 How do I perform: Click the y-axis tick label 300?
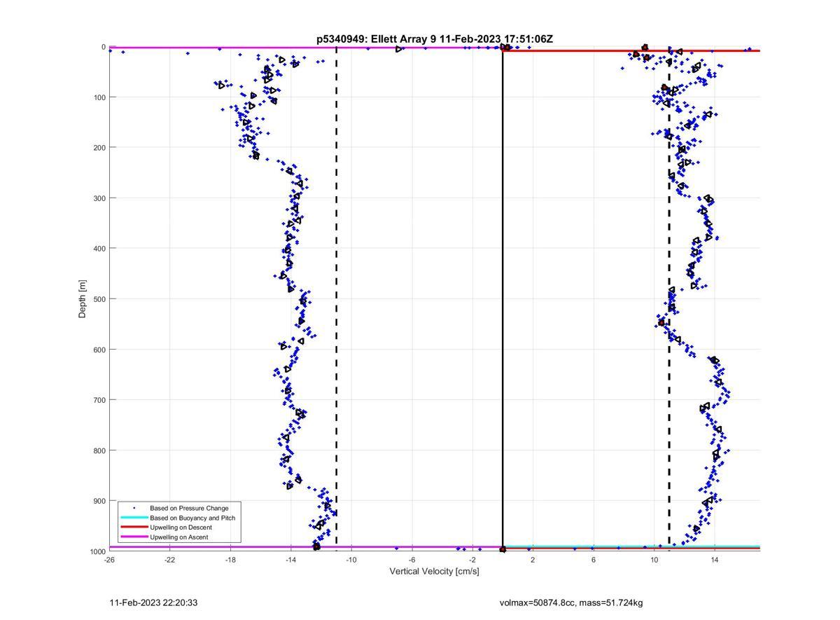click(x=99, y=198)
